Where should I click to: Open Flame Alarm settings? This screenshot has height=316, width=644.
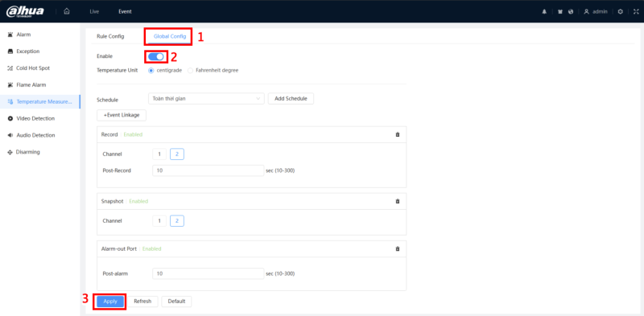39,85
